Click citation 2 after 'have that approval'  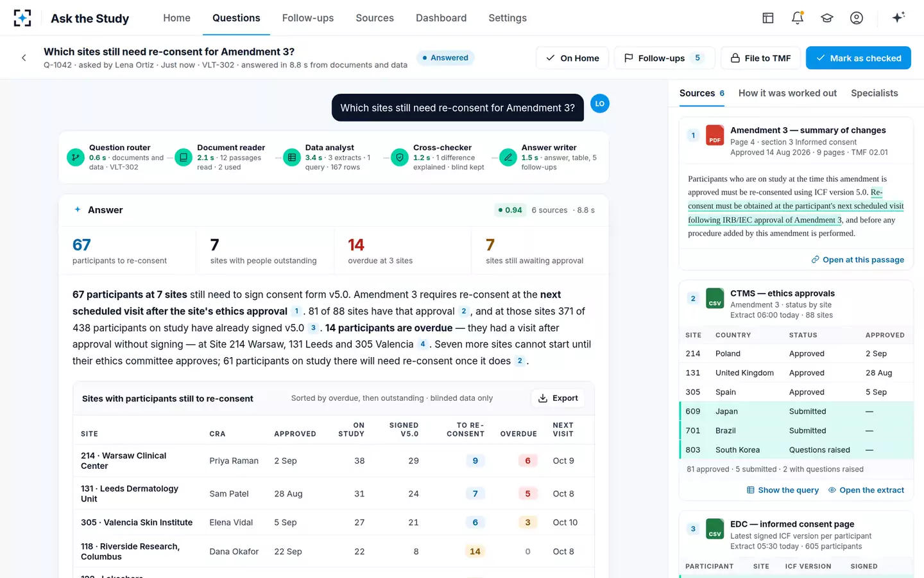tap(464, 311)
